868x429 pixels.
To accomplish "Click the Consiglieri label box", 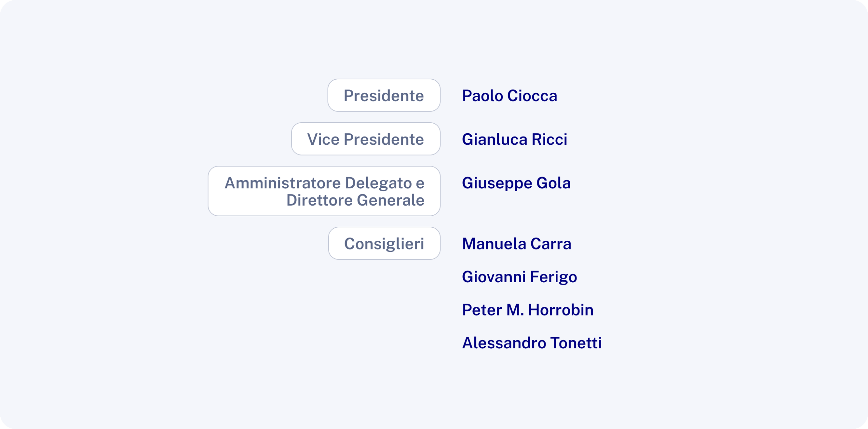I will (384, 243).
